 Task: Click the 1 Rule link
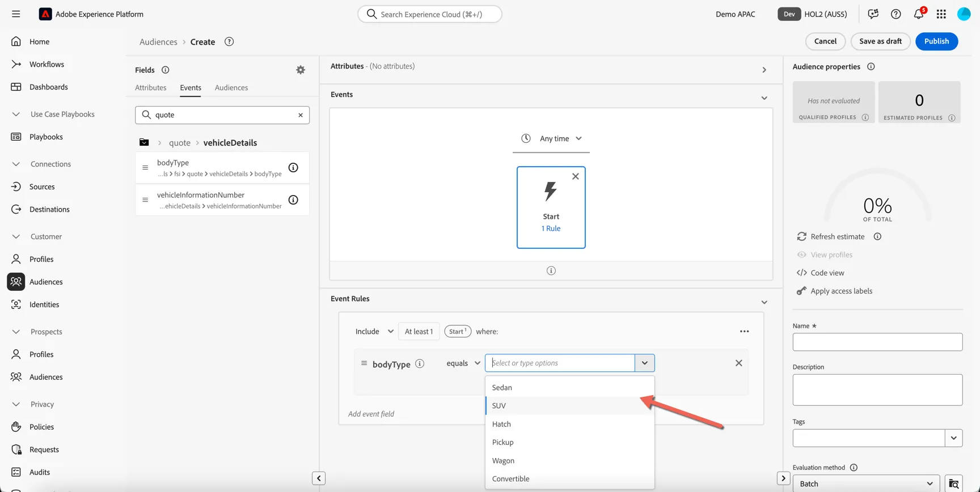tap(551, 228)
